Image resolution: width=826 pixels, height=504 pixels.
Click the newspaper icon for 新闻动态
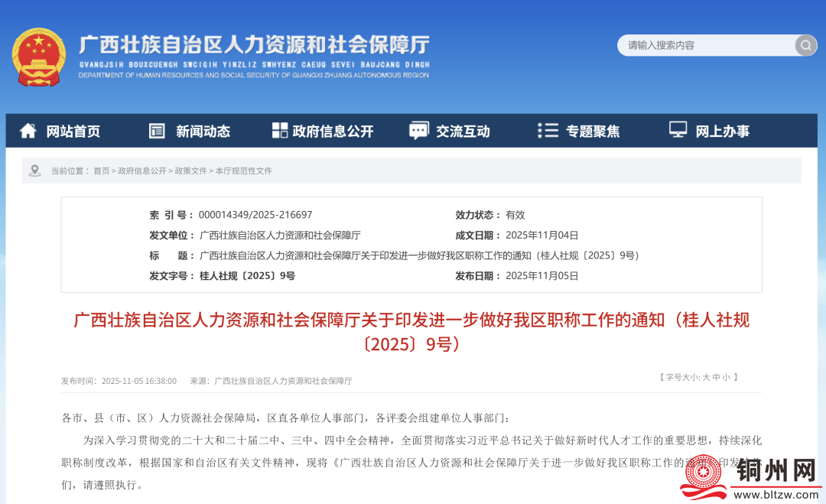pos(157,131)
